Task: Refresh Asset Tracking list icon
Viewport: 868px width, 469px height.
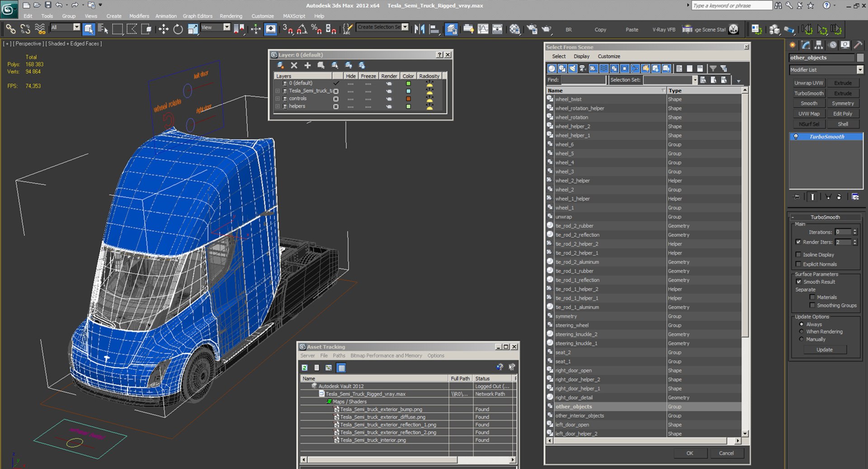Action: (305, 368)
